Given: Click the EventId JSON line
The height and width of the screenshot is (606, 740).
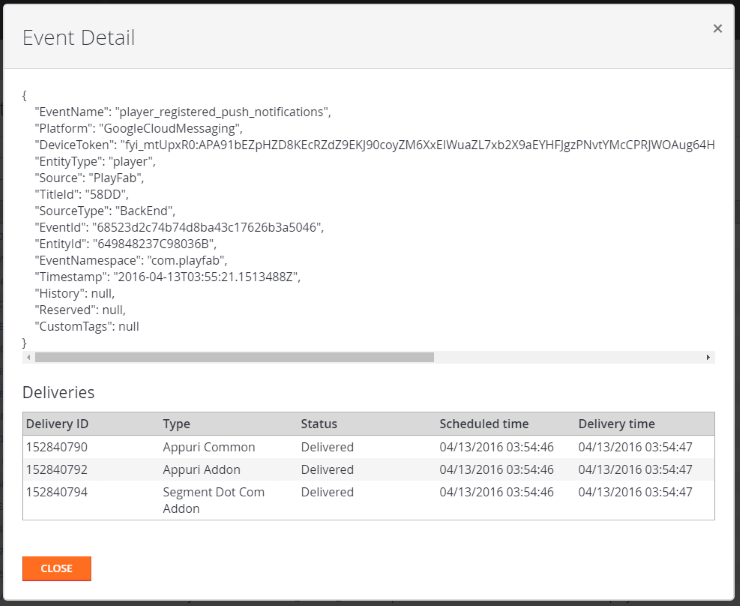Looking at the screenshot, I should point(179,227).
